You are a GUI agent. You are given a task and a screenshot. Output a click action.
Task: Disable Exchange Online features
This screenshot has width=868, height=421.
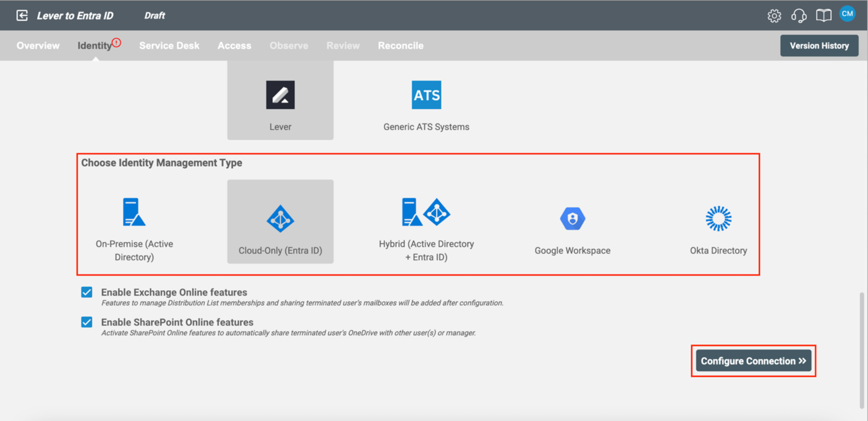tap(86, 292)
